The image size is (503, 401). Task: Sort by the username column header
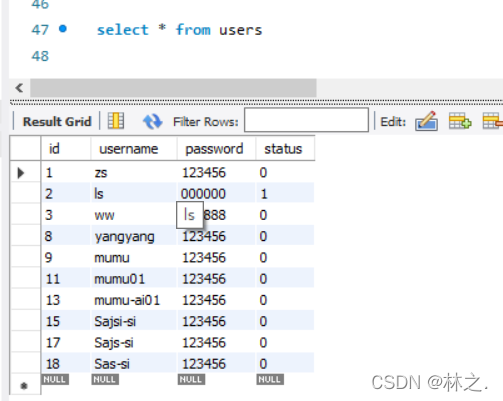[x=134, y=149]
